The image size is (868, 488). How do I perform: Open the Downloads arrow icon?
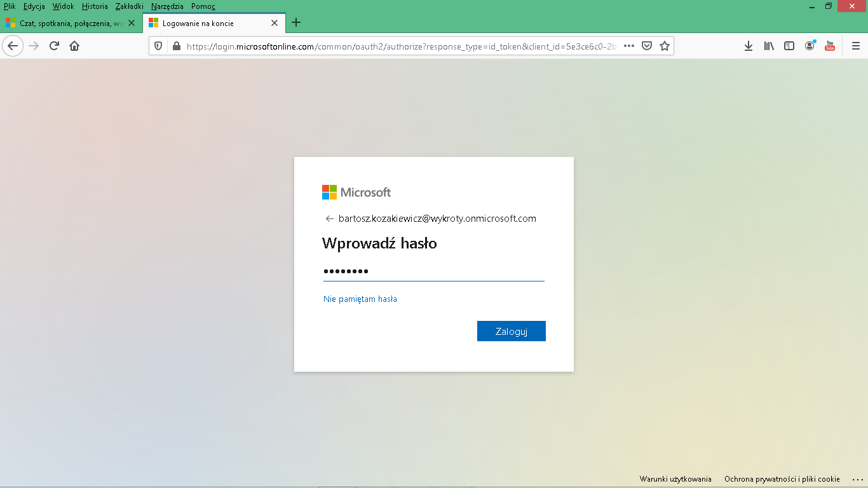(749, 46)
